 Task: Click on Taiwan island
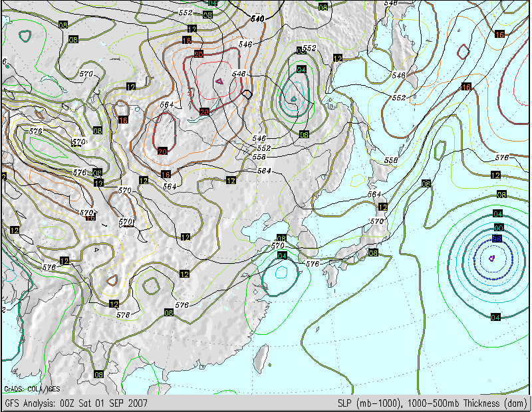click(x=261, y=358)
